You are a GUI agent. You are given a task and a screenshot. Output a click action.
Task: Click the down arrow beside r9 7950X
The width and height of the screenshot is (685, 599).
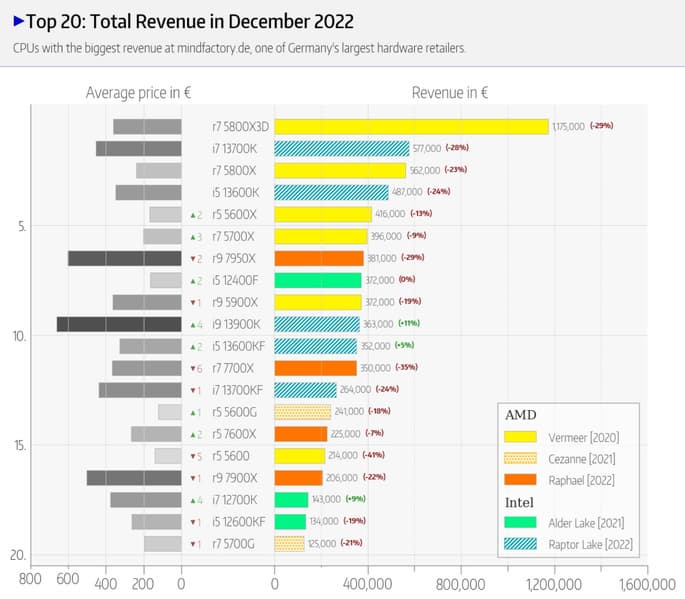tap(193, 259)
